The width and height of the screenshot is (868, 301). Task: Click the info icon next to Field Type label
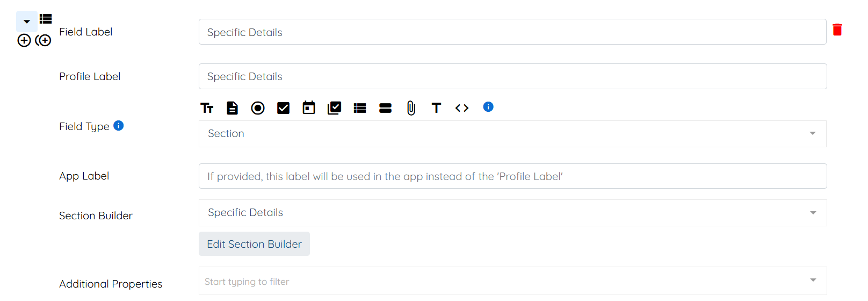(119, 125)
